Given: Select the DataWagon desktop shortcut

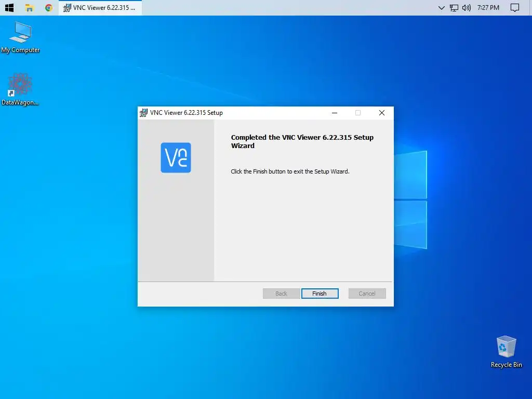Looking at the screenshot, I should click(20, 89).
